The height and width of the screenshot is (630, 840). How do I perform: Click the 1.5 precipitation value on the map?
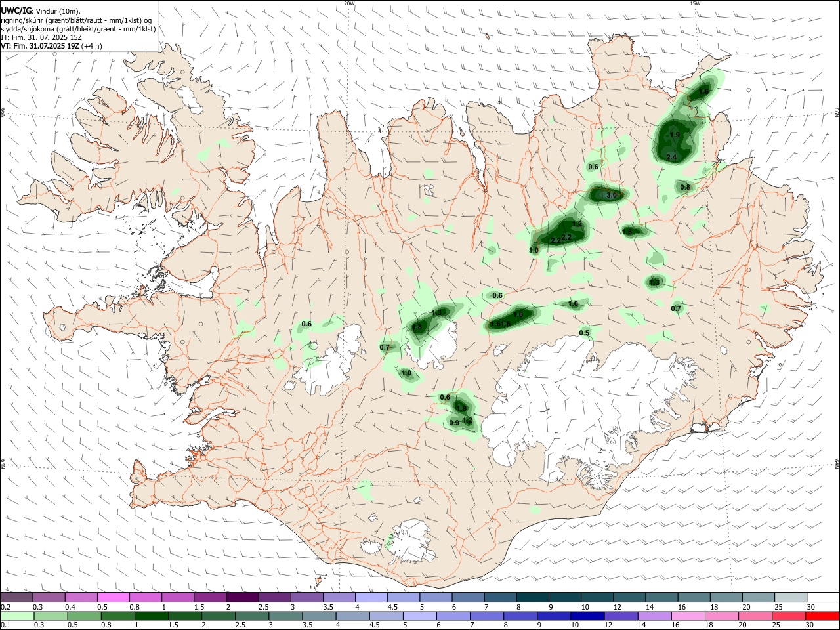[628, 231]
